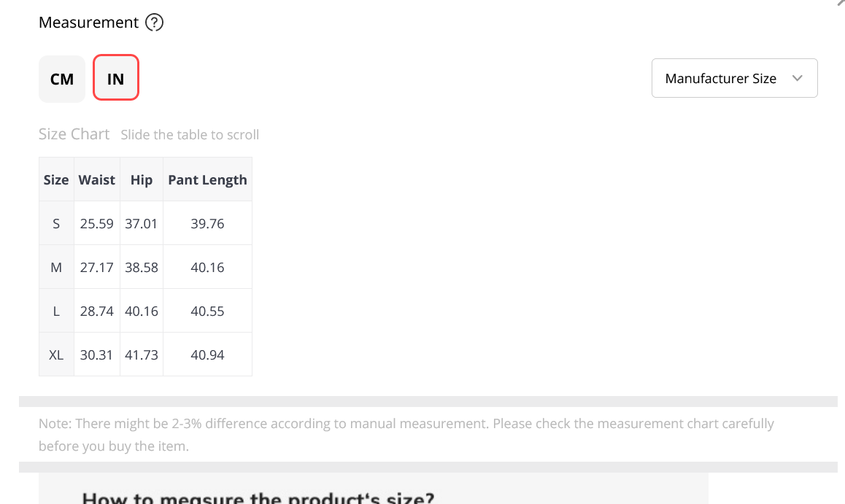Switch units to CM
The image size is (845, 504).
pos(62,80)
